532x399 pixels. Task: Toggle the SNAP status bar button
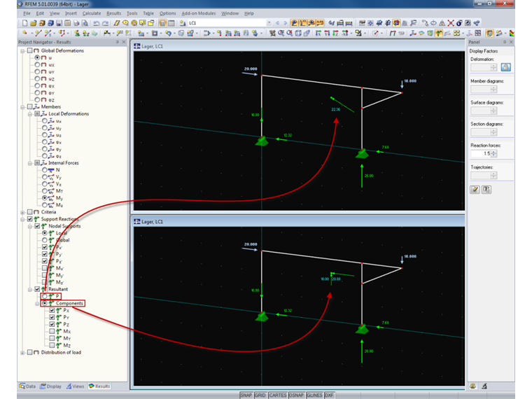[246, 395]
